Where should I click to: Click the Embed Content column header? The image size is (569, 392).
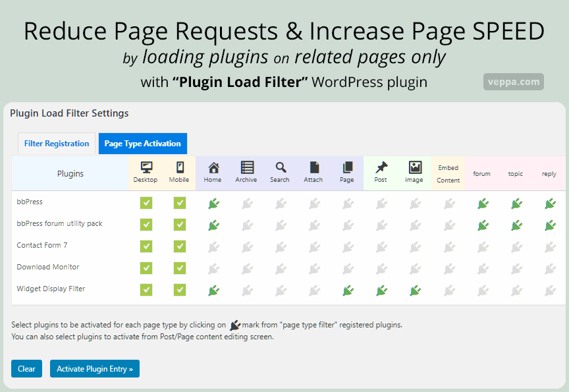tap(448, 174)
